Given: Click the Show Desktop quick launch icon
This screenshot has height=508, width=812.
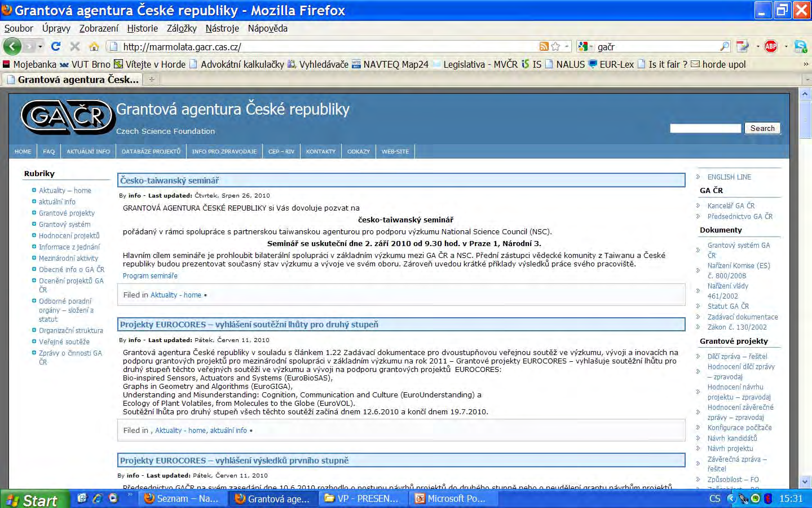Looking at the screenshot, I should tap(82, 498).
